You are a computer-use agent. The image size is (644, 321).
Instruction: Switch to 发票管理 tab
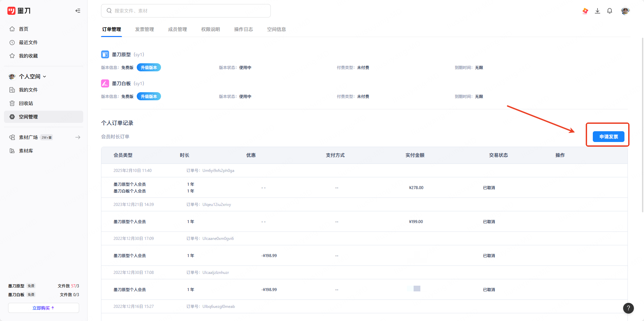point(144,29)
